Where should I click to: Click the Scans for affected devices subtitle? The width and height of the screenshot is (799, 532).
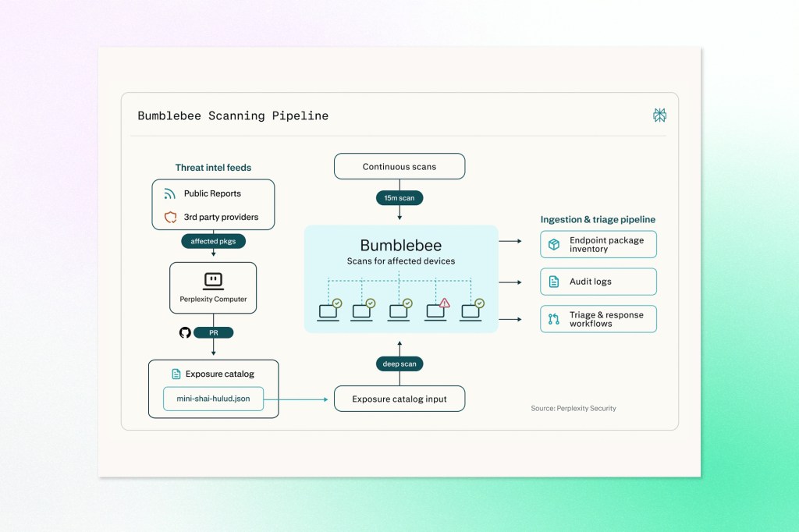coord(401,261)
